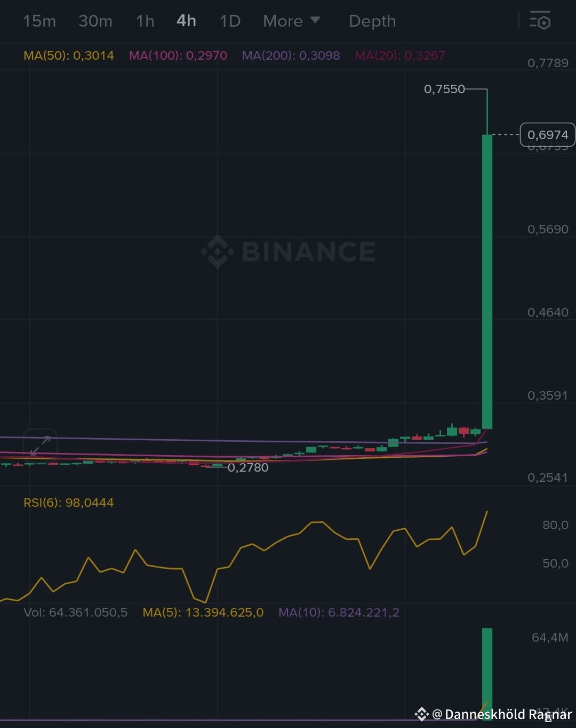Screen dimensions: 576x728
Task: Switch to the 15m timeframe
Action: 39,21
